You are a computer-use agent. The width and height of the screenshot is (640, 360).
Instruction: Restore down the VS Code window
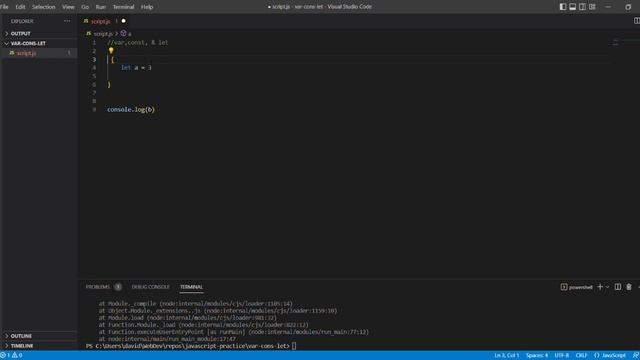pyautogui.click(x=628, y=7)
